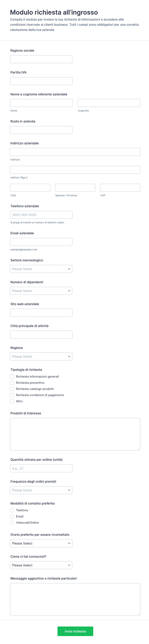The height and width of the screenshot is (644, 149).
Task: Open the Settore merceologico dropdown
Action: [x=41, y=269]
